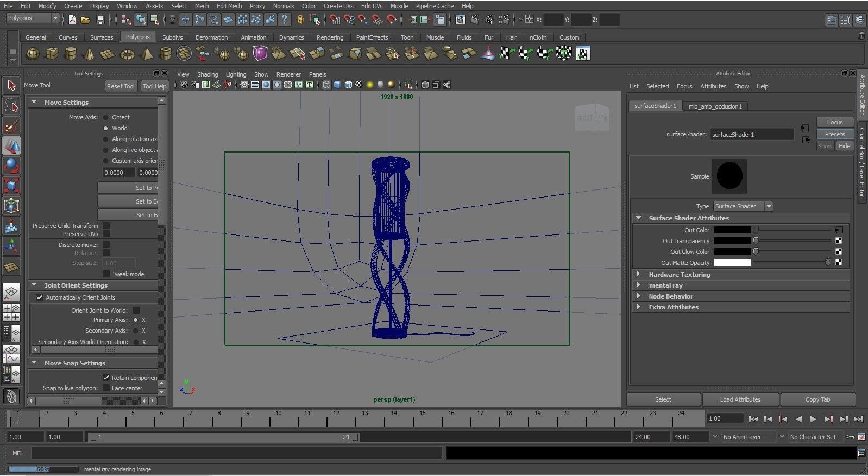Choose Along live object axis option
This screenshot has height=476, width=868.
point(106,150)
